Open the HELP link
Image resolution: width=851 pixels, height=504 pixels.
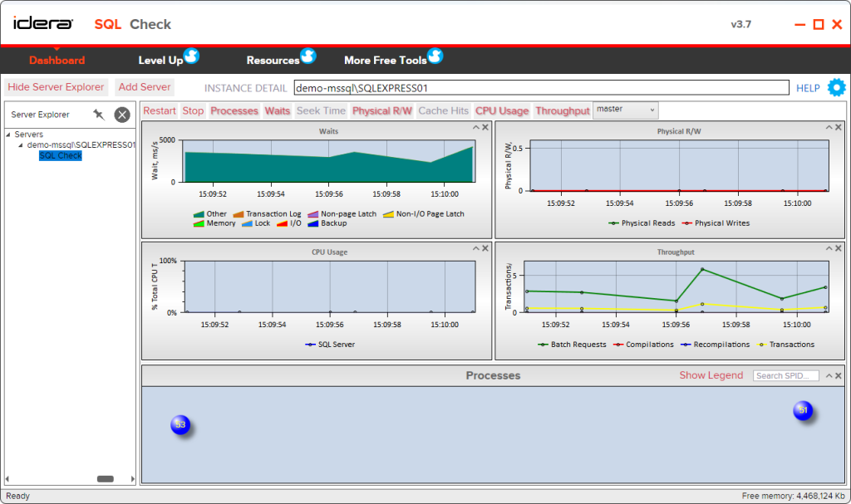click(808, 88)
